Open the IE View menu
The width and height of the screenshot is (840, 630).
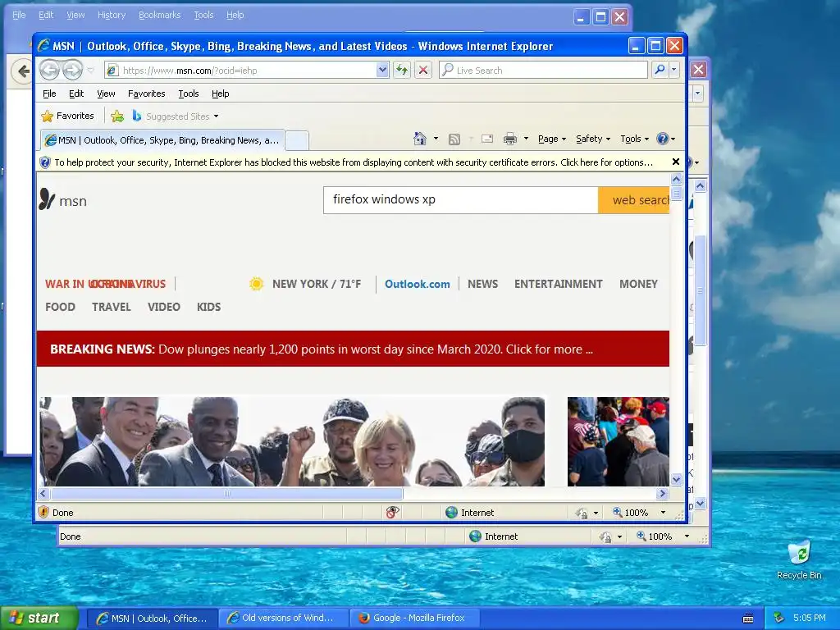pyautogui.click(x=106, y=94)
